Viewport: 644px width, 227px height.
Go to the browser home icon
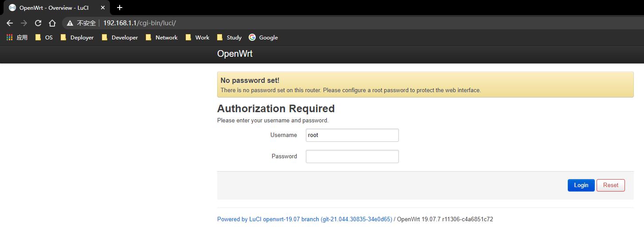point(52,23)
